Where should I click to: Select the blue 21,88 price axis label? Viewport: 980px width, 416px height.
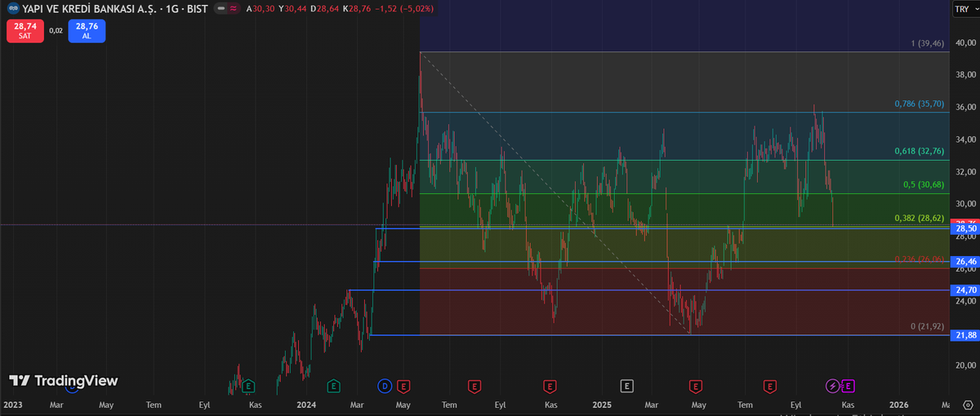964,335
